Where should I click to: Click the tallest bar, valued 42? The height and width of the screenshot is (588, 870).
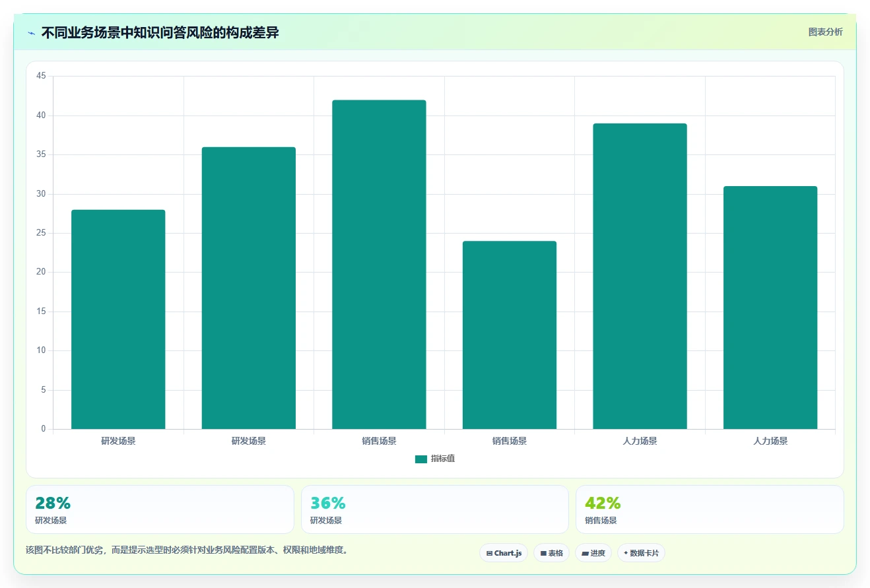tap(379, 265)
